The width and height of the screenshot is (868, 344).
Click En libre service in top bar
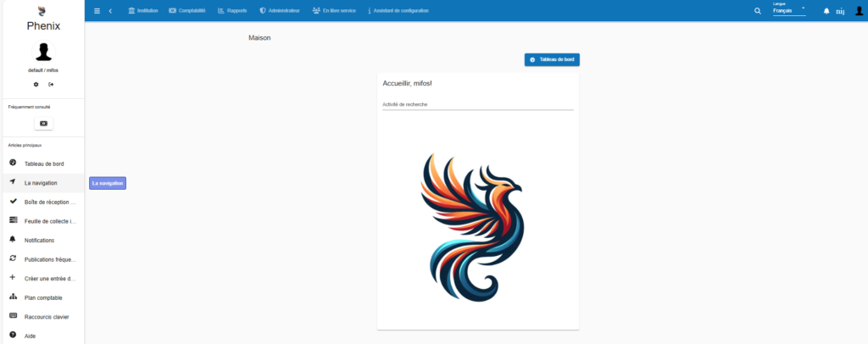pyautogui.click(x=333, y=11)
